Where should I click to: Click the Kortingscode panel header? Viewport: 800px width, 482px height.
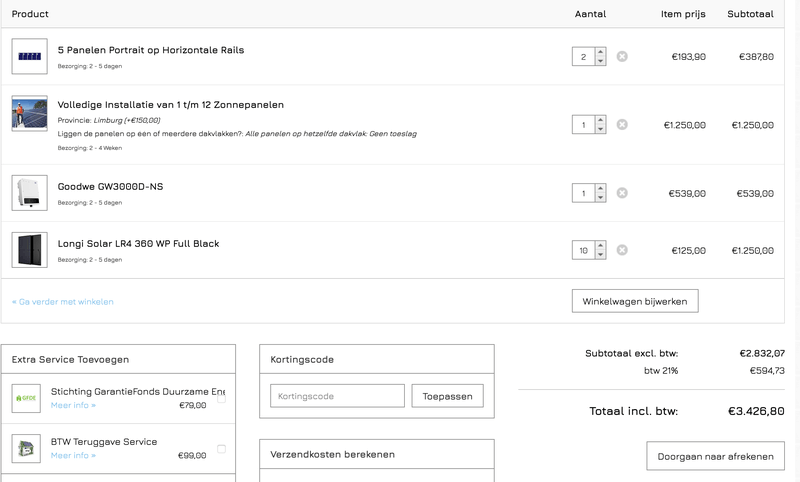pyautogui.click(x=377, y=359)
